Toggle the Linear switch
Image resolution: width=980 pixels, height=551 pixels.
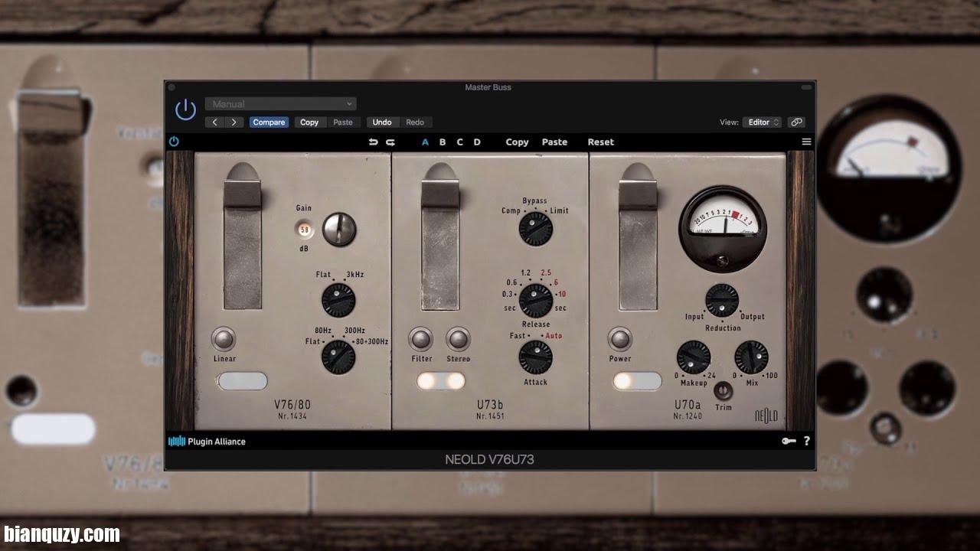click(224, 338)
